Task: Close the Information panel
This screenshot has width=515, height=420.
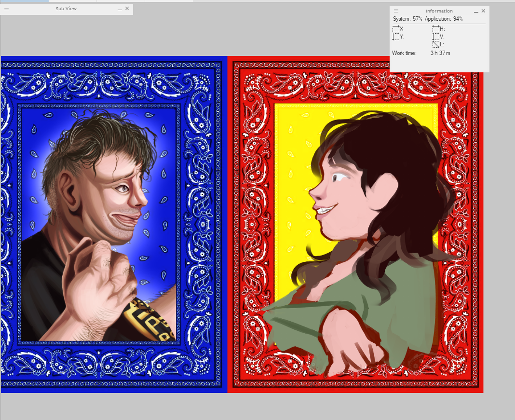Action: pyautogui.click(x=484, y=11)
